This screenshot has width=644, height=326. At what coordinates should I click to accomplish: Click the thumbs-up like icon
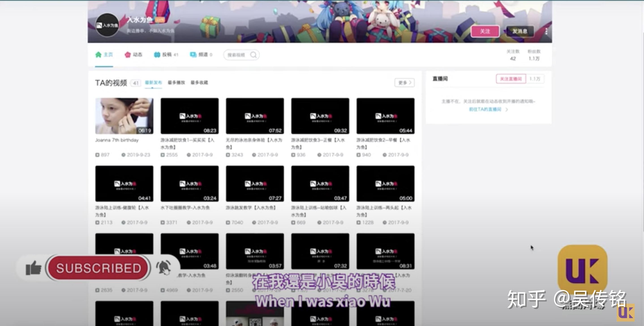pos(34,268)
